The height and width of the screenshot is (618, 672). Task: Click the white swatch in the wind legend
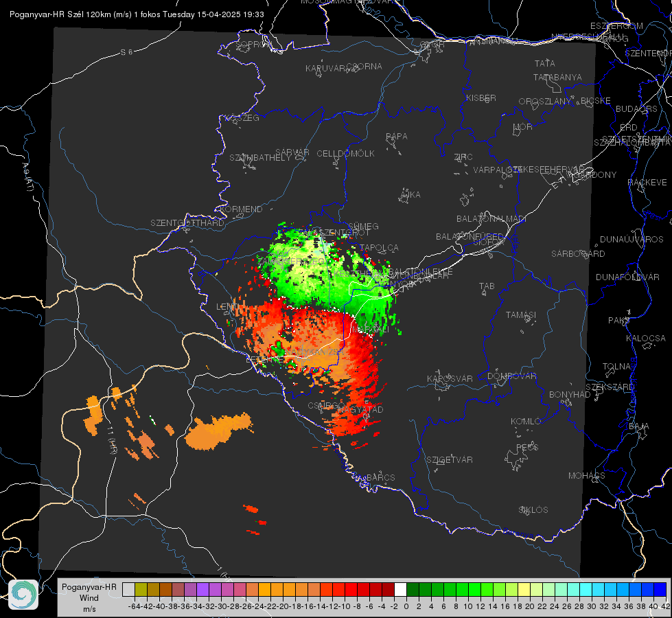pos(400,589)
